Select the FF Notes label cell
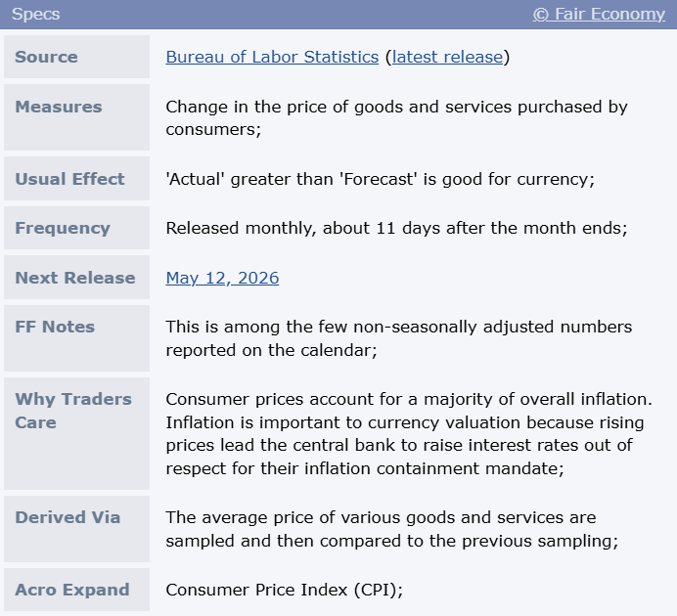The image size is (677, 616). point(77,338)
